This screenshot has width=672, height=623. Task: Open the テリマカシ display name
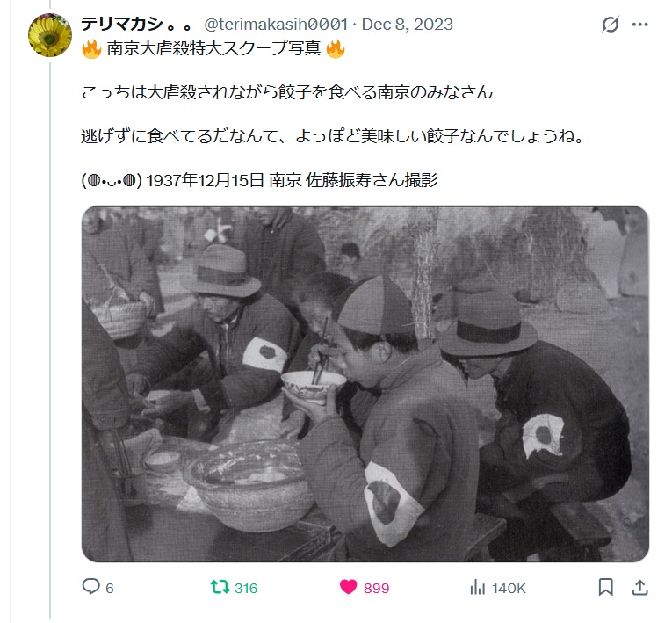(x=137, y=25)
